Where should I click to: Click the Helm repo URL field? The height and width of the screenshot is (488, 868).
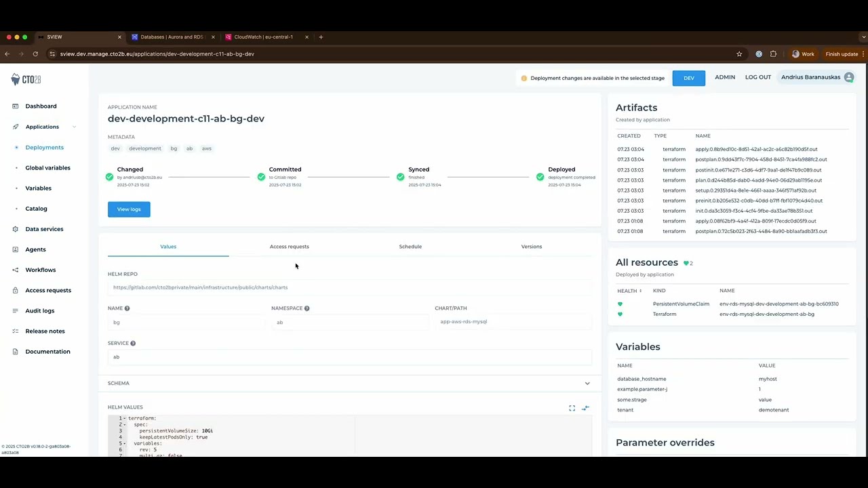point(349,287)
